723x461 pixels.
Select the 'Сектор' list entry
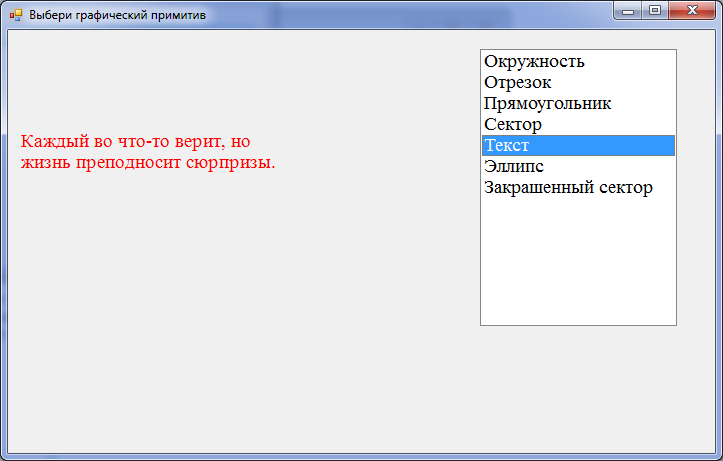click(578, 124)
